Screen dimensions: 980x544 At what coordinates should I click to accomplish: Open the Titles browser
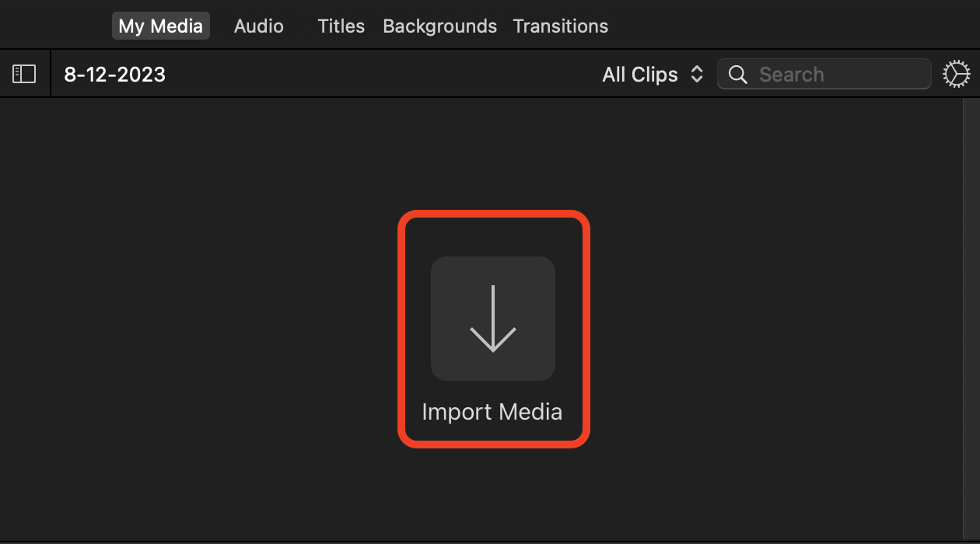341,26
